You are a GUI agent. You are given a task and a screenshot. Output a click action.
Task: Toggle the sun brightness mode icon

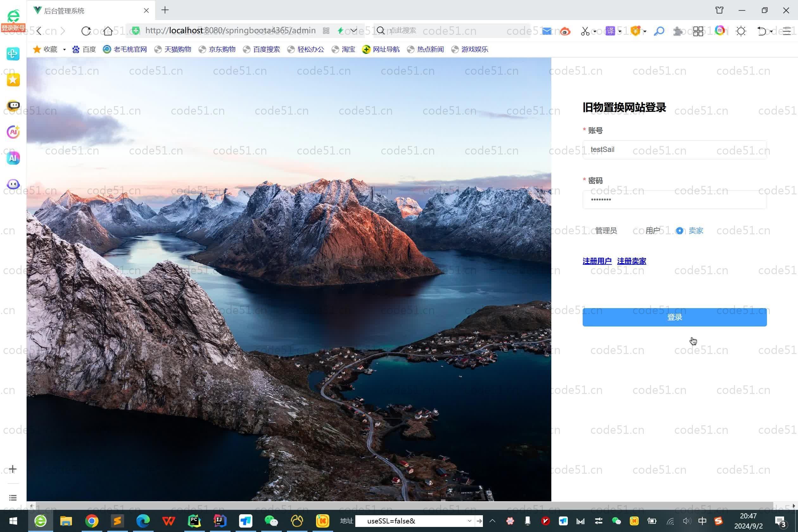[x=741, y=31]
